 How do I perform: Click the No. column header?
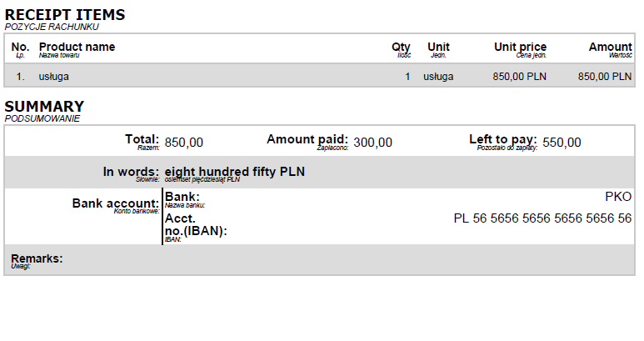pos(20,47)
